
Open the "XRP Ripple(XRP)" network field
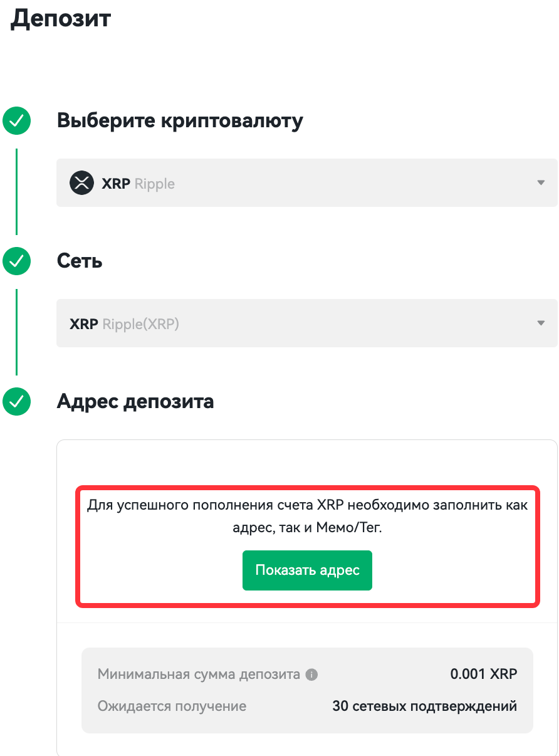click(307, 323)
